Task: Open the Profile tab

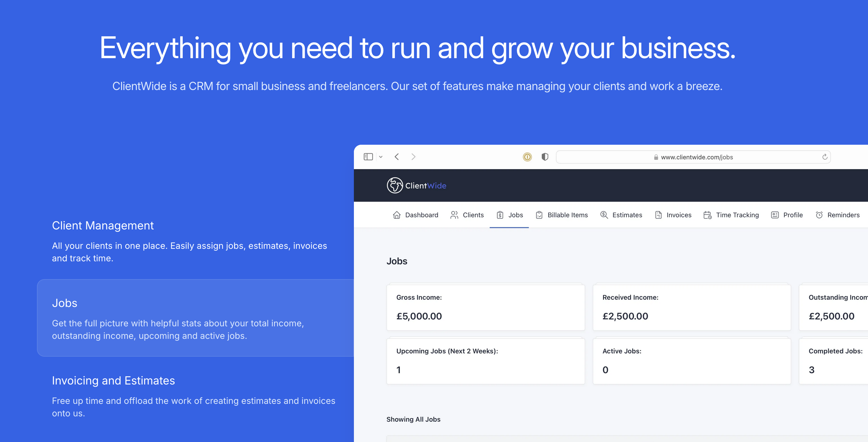Action: click(x=787, y=215)
